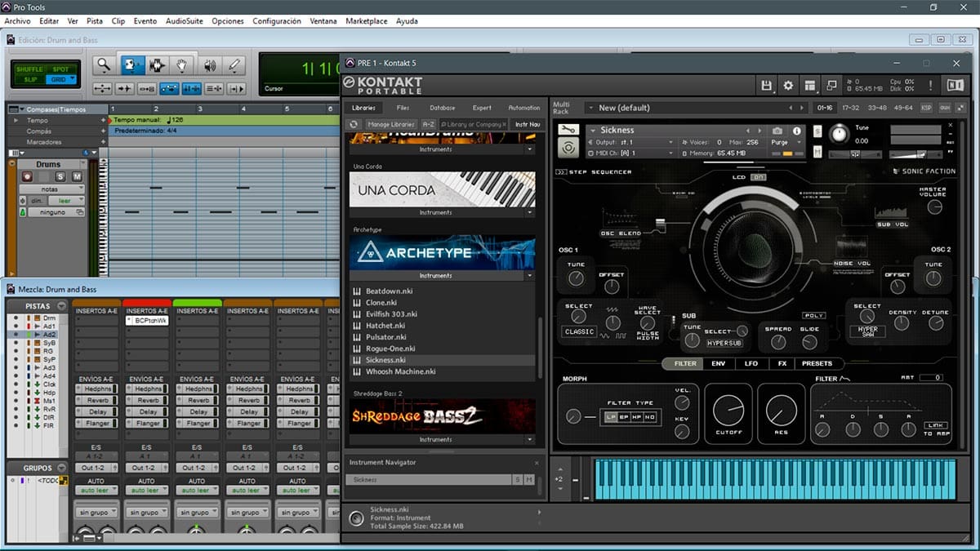This screenshot has height=551, width=980.
Task: Open the Configuración menu
Action: (x=277, y=21)
